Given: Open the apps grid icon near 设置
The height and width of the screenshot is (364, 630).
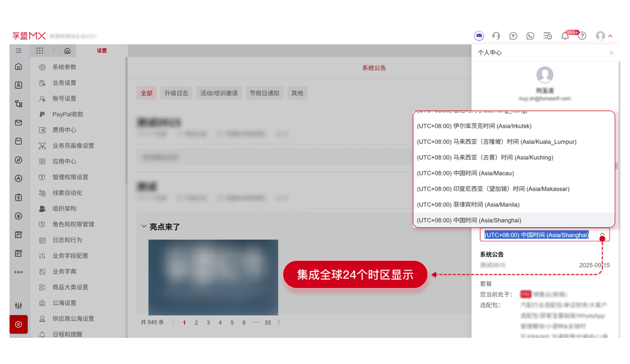Looking at the screenshot, I should [x=39, y=50].
